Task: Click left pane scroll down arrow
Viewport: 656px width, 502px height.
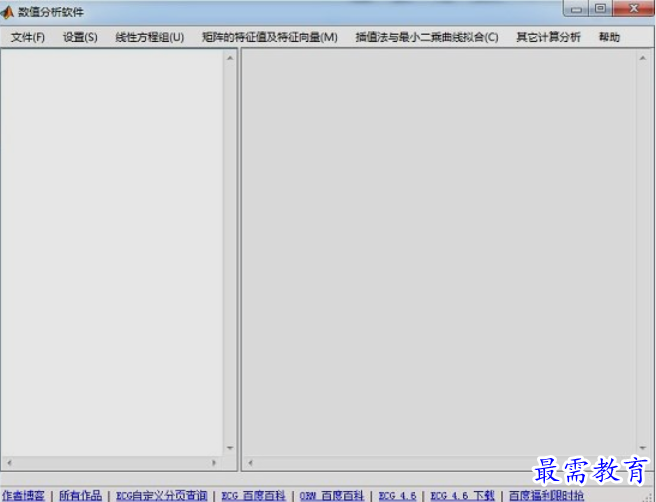Action: point(230,448)
